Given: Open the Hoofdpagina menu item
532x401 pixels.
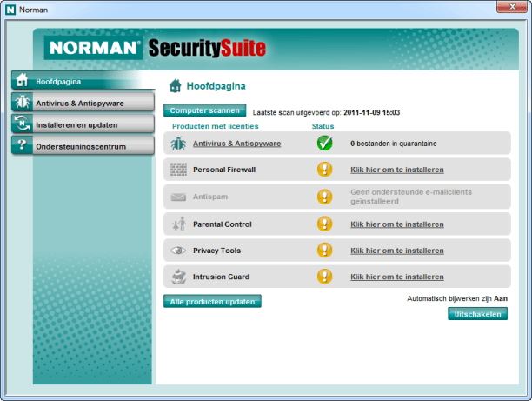Looking at the screenshot, I should pos(83,81).
